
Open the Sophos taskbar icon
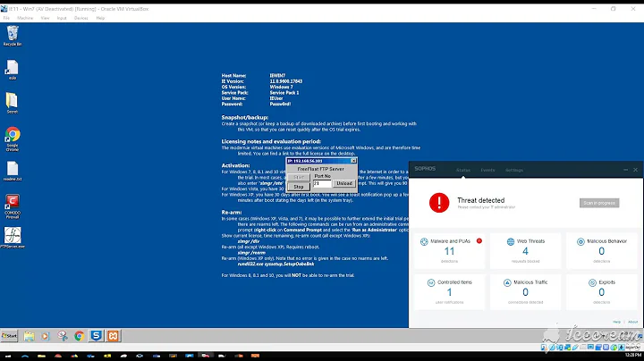[96, 336]
